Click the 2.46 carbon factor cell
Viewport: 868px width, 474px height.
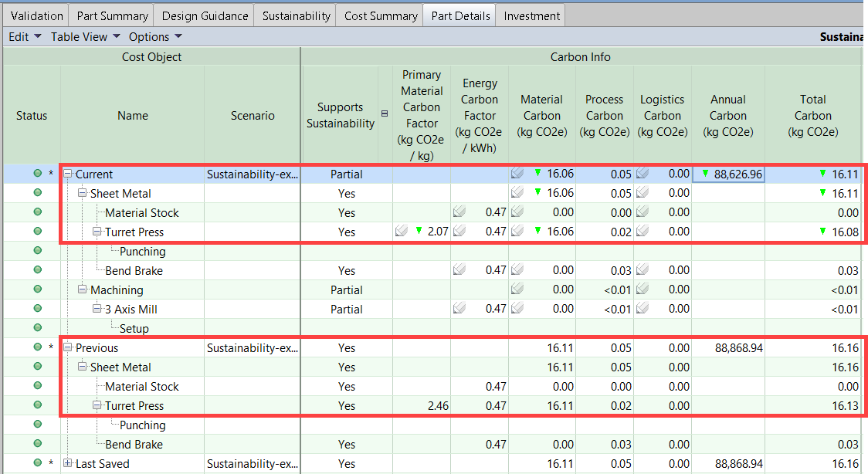pos(422,405)
